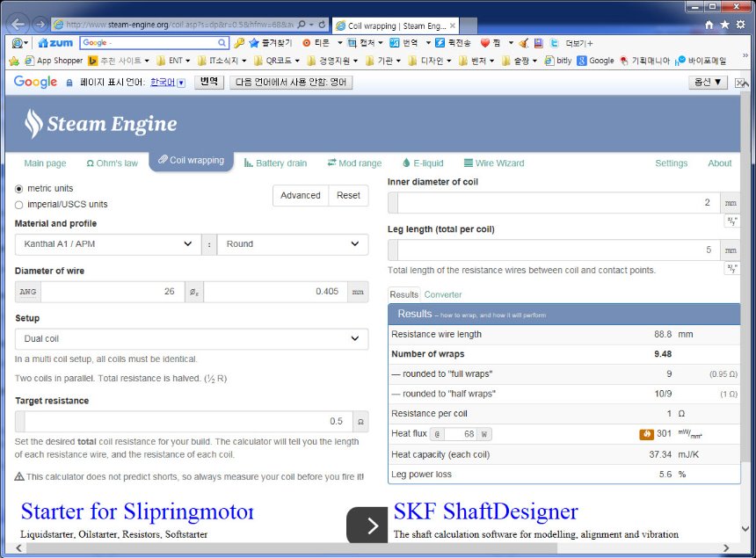The width and height of the screenshot is (756, 558).
Task: Select metric units radio button
Action: pos(18,188)
